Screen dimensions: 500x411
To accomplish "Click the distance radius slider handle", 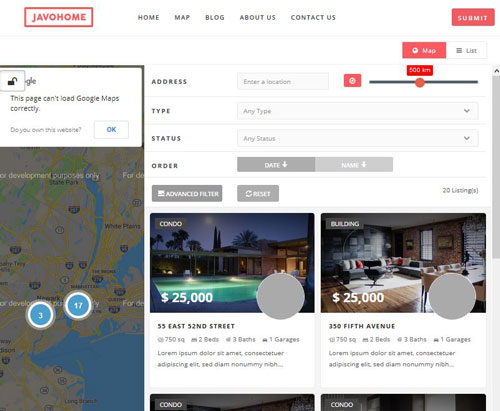I will 420,82.
